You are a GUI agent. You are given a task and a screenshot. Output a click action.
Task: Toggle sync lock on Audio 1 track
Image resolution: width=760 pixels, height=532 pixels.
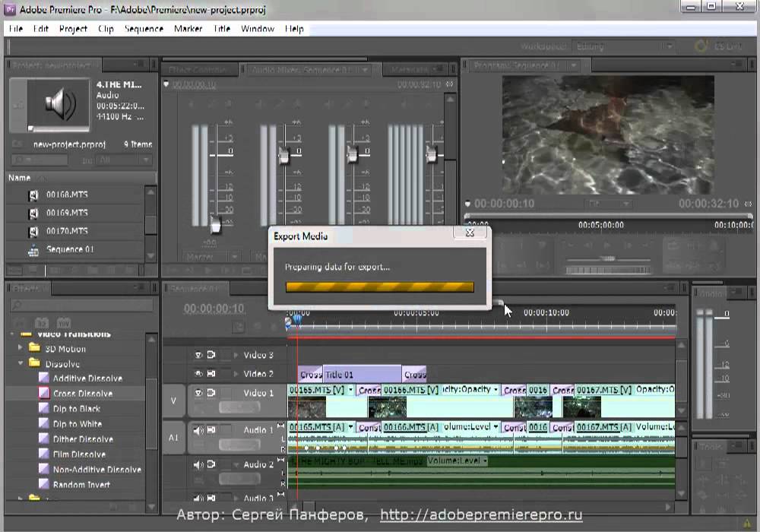pos(211,429)
